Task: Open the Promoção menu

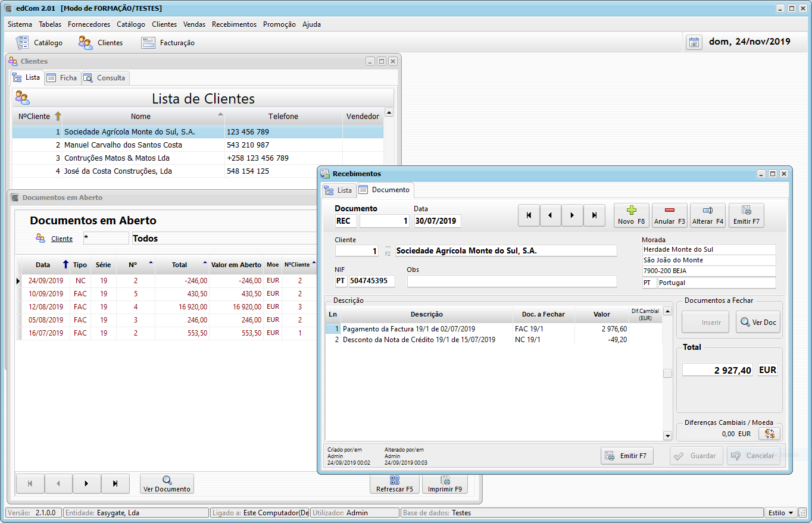Action: click(279, 24)
